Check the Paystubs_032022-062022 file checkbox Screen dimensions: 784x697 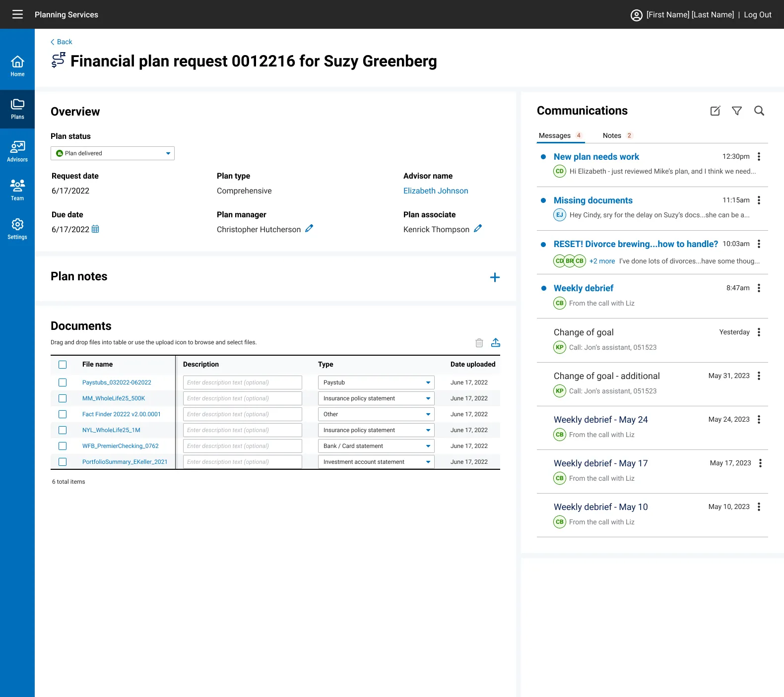click(63, 382)
